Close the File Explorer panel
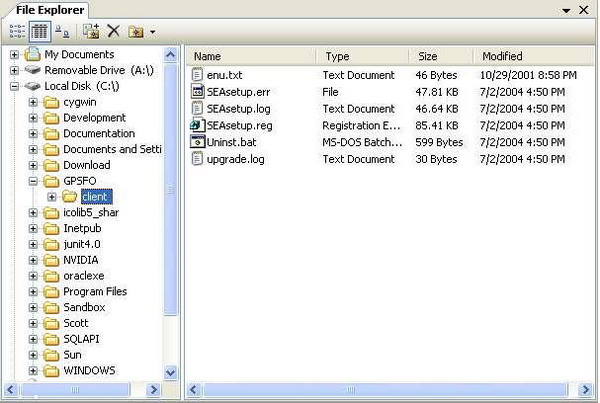 click(584, 10)
